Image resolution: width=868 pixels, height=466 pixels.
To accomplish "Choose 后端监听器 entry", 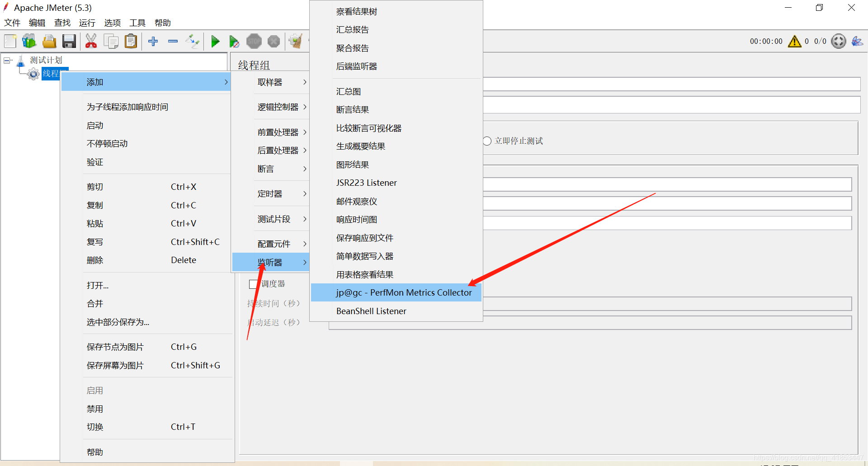I will pos(396,66).
